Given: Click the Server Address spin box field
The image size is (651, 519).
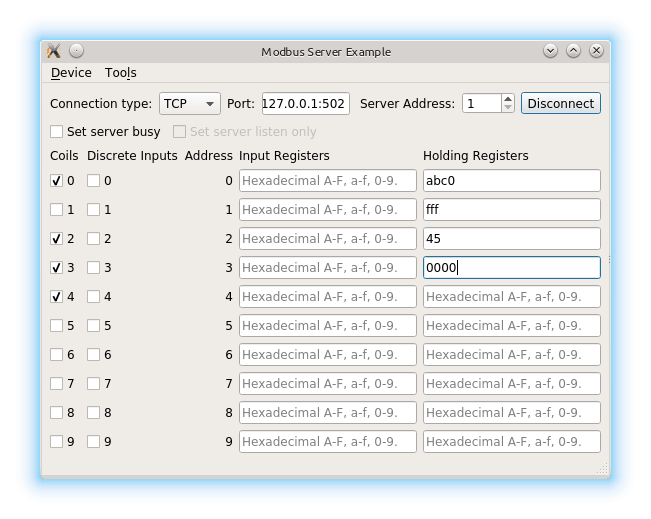Looking at the screenshot, I should point(481,104).
